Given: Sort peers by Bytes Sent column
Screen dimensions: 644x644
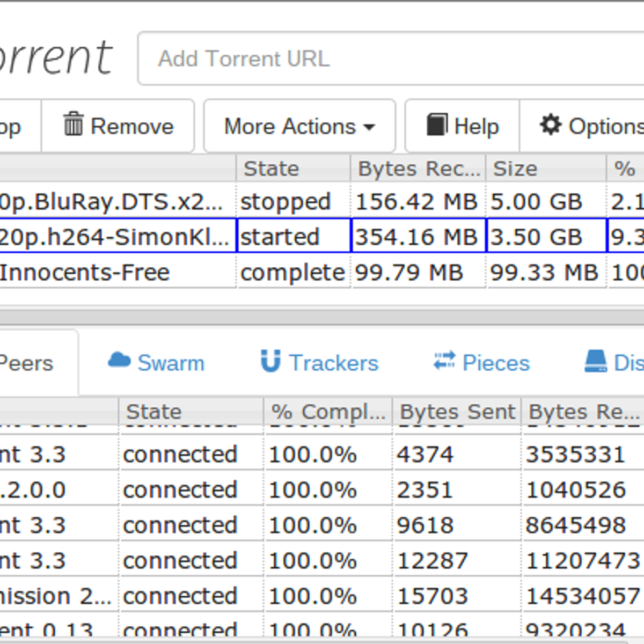Looking at the screenshot, I should [x=457, y=412].
